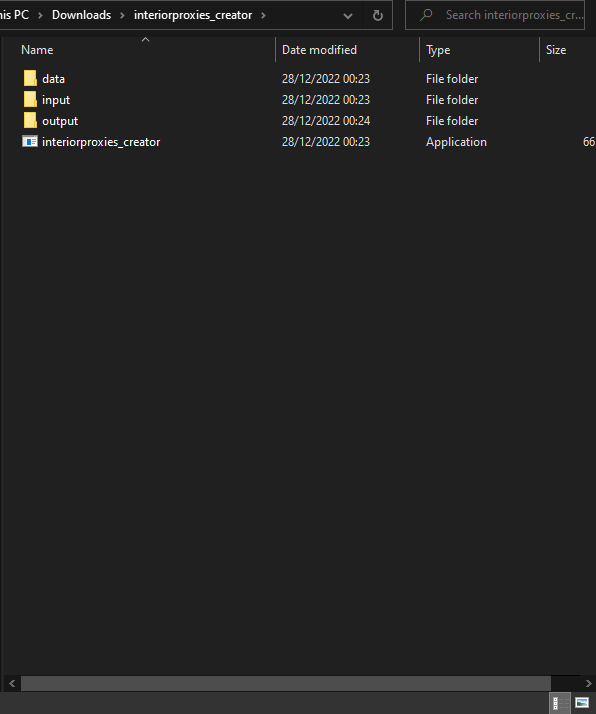Go to the This PC breadcrumb
Viewport: 596px width, 714px height.
[x=15, y=15]
